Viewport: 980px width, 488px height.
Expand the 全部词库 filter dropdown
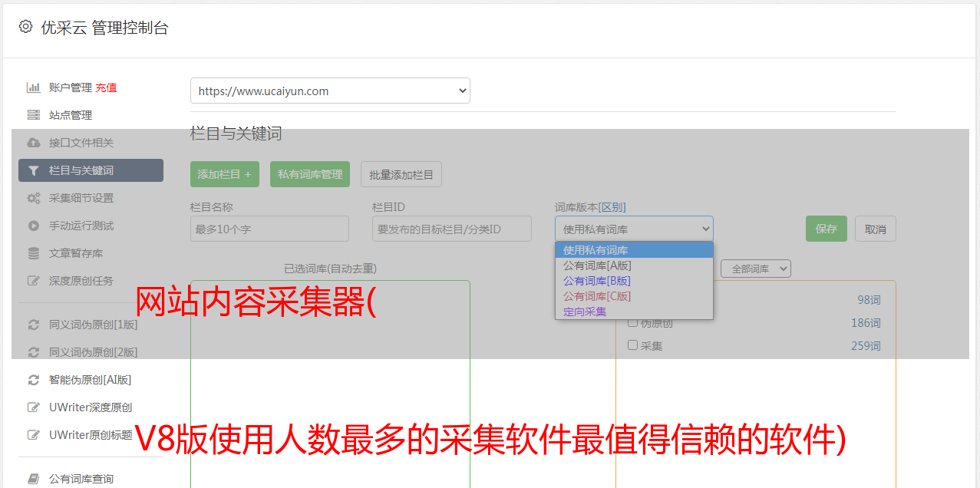[x=755, y=269]
